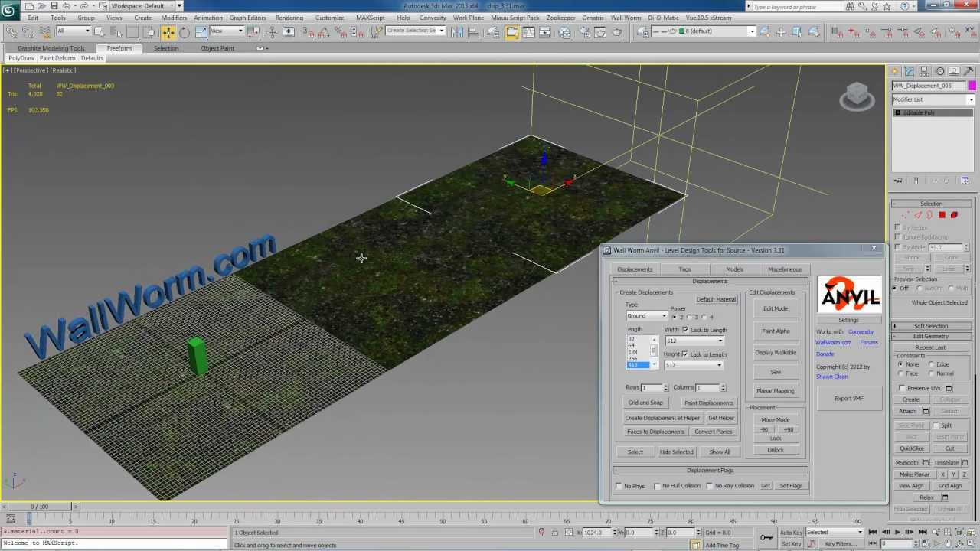
Task: Select the Move tool in main toolbar
Action: pyautogui.click(x=168, y=32)
